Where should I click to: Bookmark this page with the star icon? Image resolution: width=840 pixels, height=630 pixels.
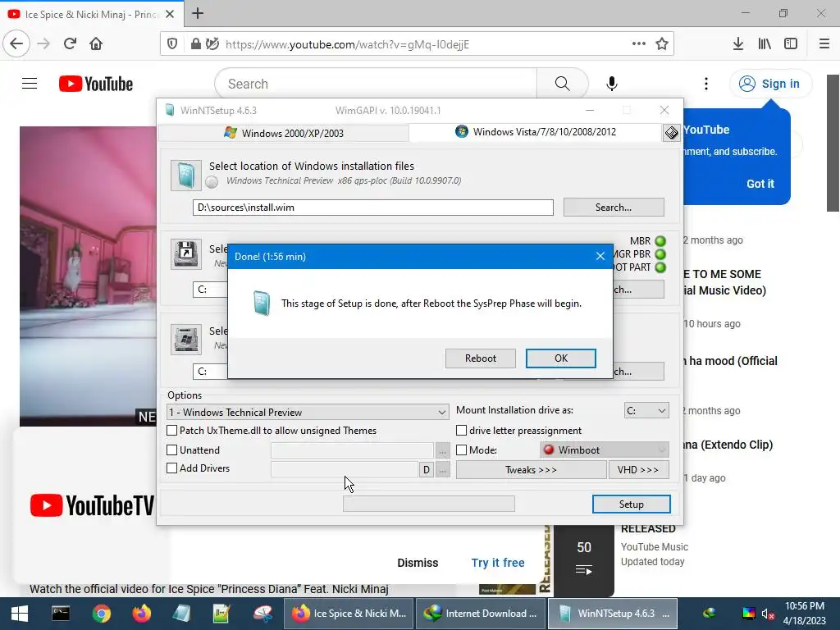[662, 44]
